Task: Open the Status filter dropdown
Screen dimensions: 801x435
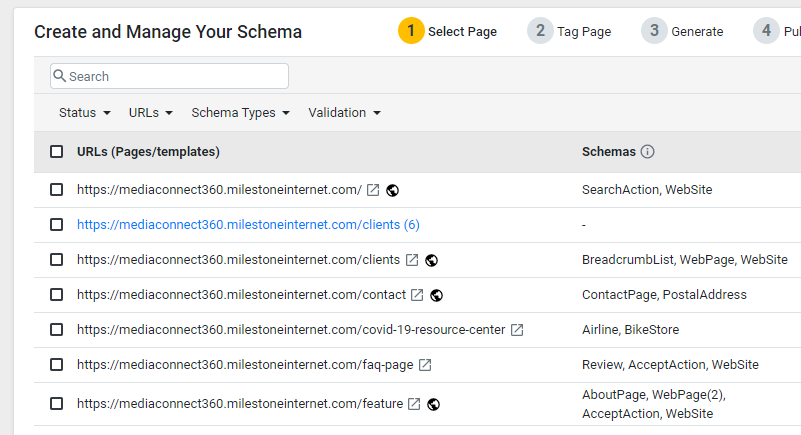Action: point(84,112)
